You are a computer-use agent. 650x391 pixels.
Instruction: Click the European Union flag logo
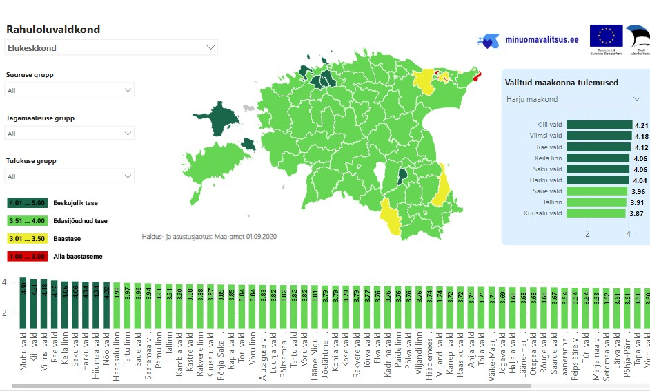tap(606, 36)
